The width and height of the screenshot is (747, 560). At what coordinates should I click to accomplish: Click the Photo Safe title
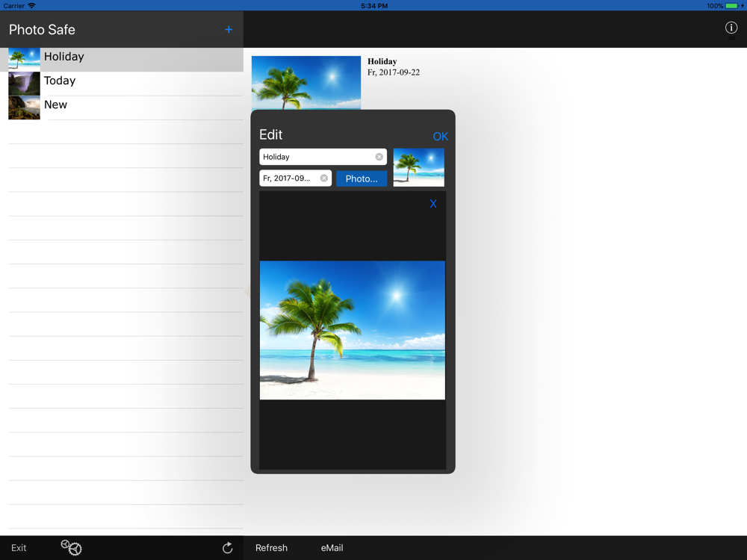pyautogui.click(x=42, y=30)
